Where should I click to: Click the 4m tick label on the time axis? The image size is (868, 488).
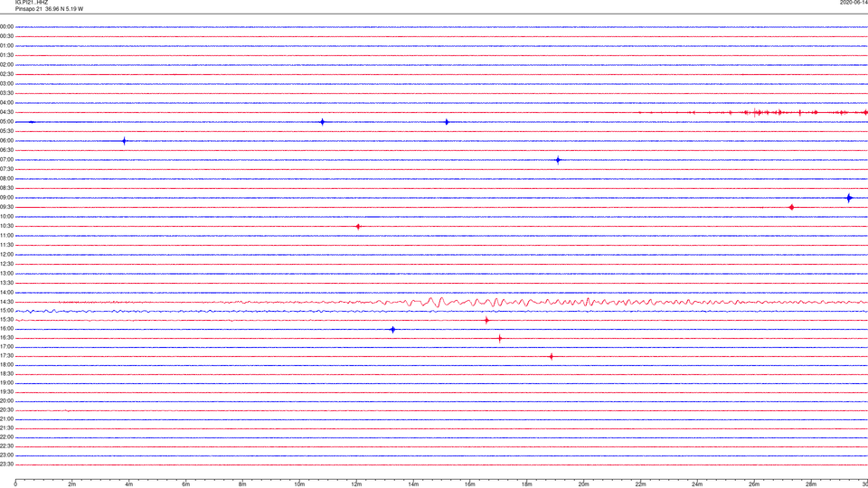click(x=129, y=484)
